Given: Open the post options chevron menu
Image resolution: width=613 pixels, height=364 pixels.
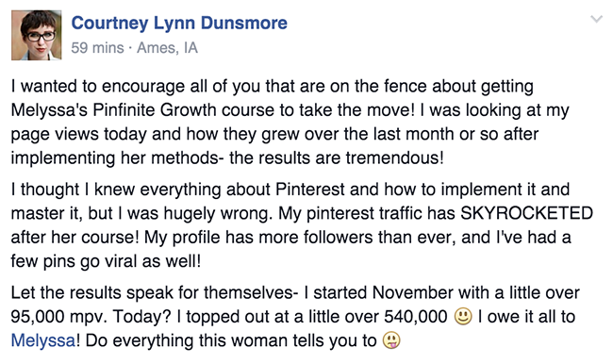Looking at the screenshot, I should point(596,19).
